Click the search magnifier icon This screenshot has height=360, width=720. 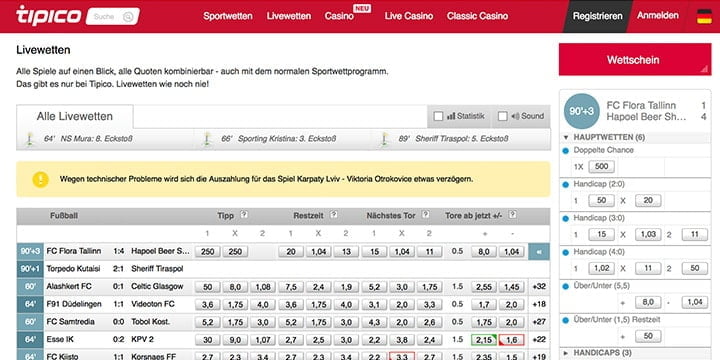tap(128, 17)
